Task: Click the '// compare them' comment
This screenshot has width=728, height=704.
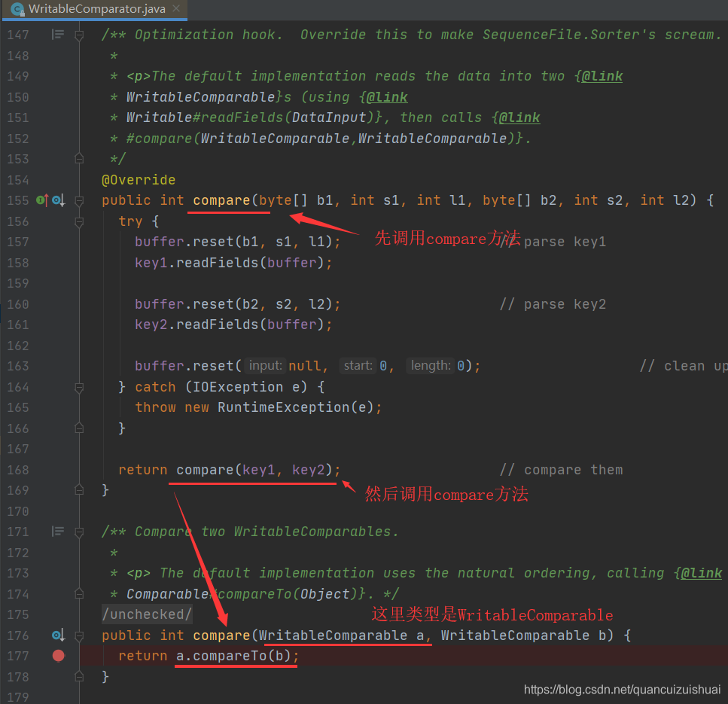Action: tap(562, 470)
